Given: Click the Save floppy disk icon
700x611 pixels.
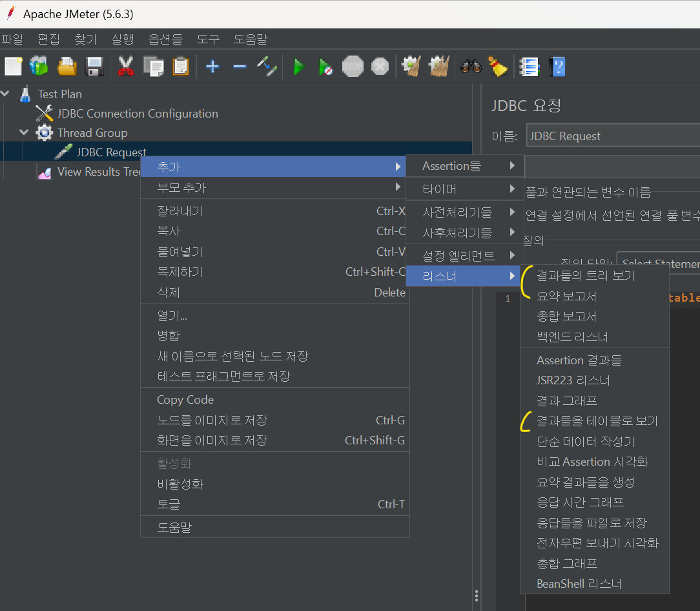Looking at the screenshot, I should tap(94, 67).
